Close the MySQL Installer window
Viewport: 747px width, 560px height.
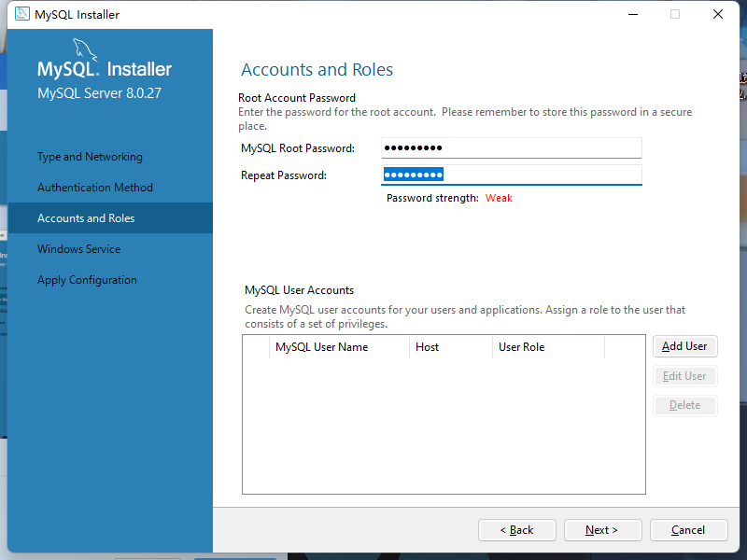pyautogui.click(x=717, y=14)
